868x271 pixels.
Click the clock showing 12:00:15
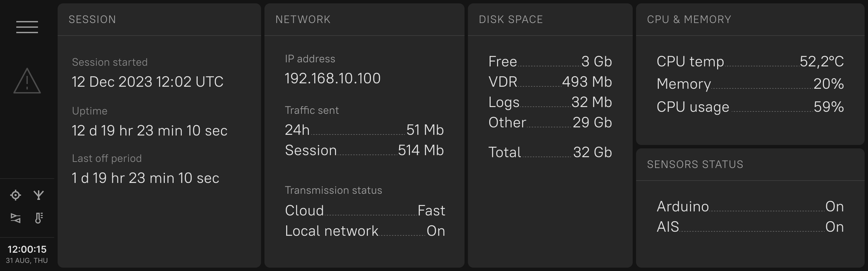pyautogui.click(x=27, y=250)
